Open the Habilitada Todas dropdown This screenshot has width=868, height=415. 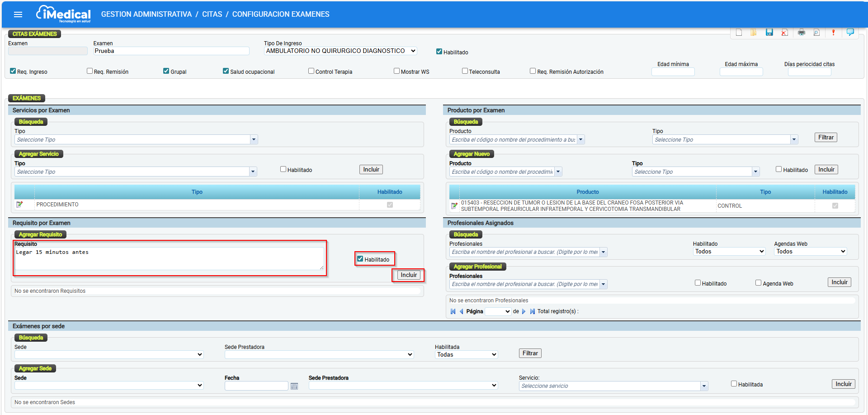click(466, 355)
